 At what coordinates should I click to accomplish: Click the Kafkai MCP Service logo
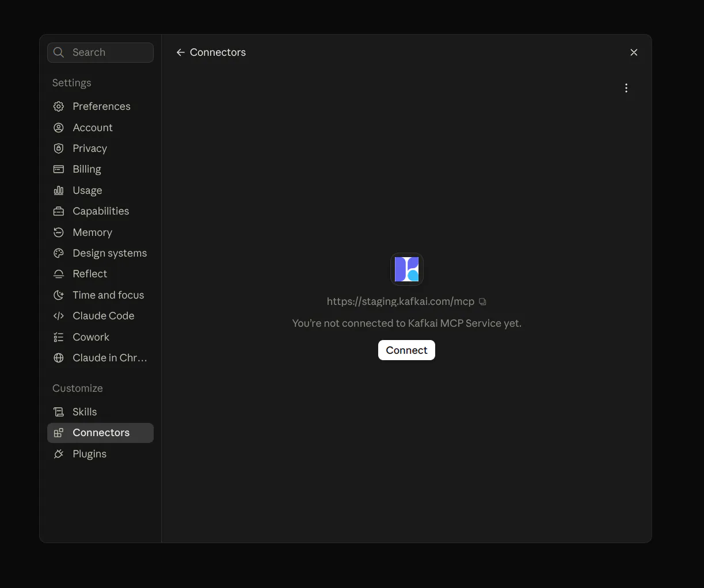point(407,269)
